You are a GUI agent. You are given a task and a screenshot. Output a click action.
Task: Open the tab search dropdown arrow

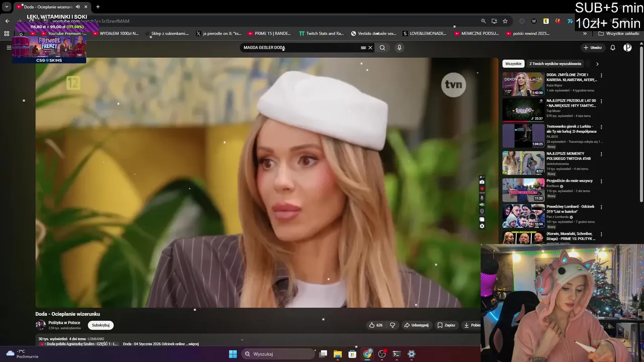[x=7, y=7]
